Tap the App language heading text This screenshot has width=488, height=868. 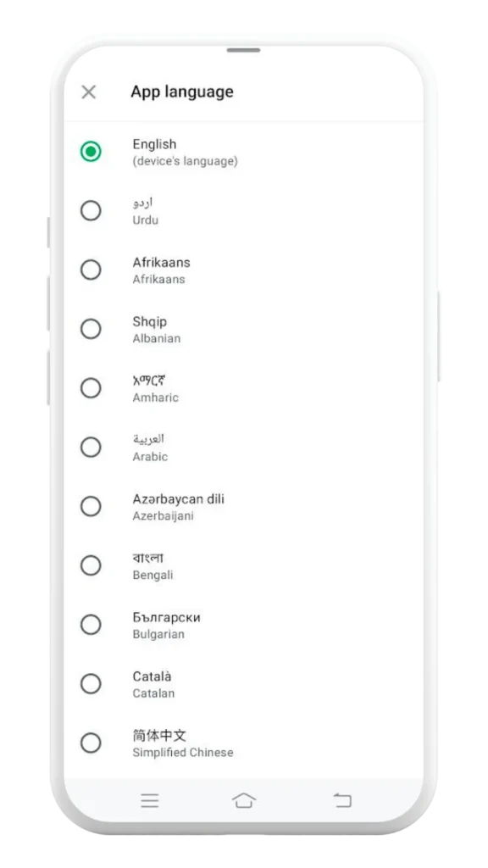coord(182,92)
